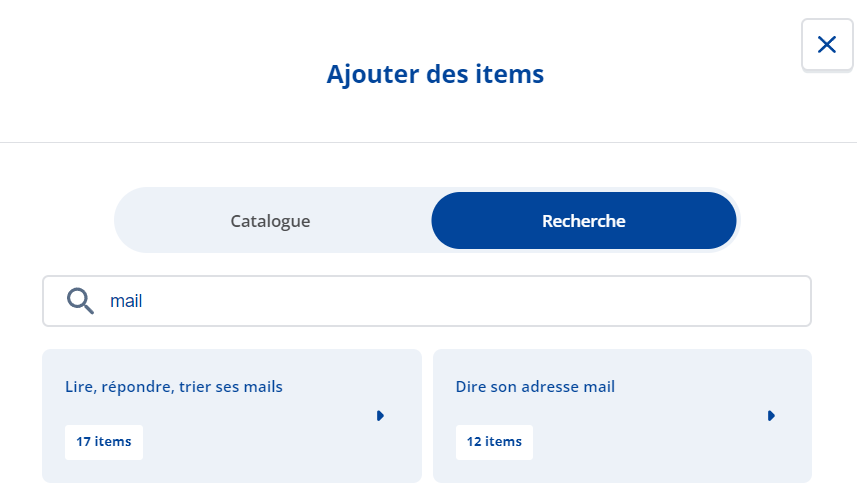This screenshot has height=488, width=857.
Task: Expand arrow on Dire son adresse mail
Action: tap(771, 416)
